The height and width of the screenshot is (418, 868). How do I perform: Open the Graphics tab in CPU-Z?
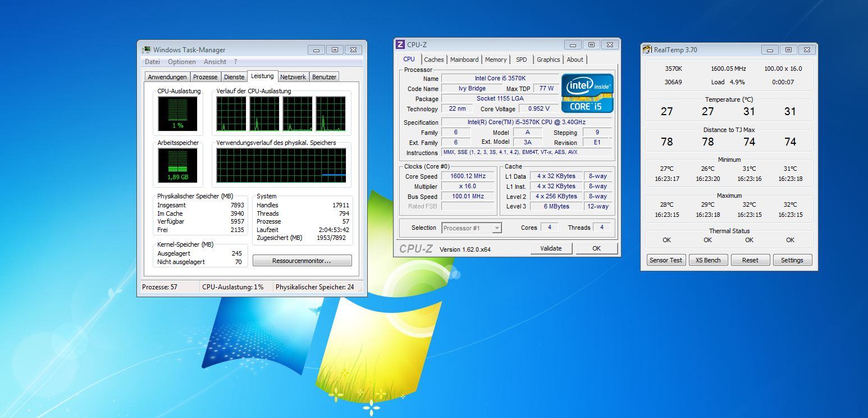549,60
